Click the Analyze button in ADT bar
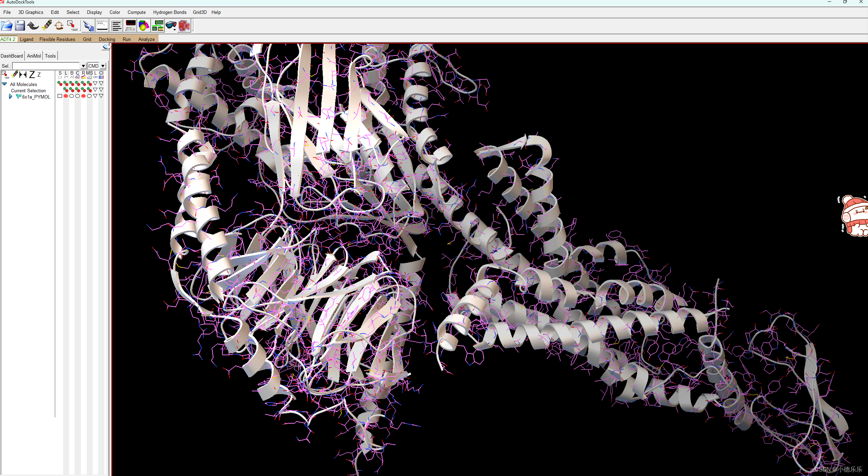 [146, 39]
